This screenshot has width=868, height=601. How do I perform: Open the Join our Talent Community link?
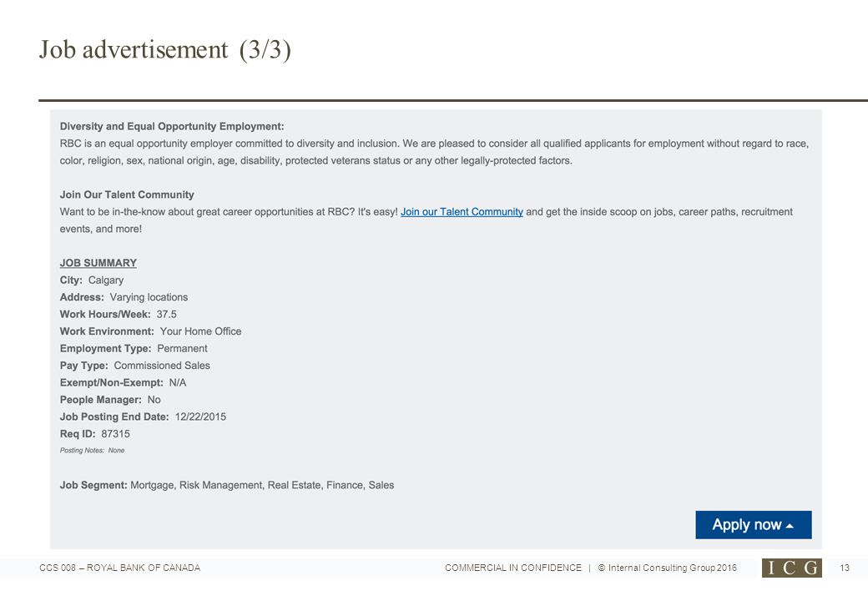click(x=462, y=212)
